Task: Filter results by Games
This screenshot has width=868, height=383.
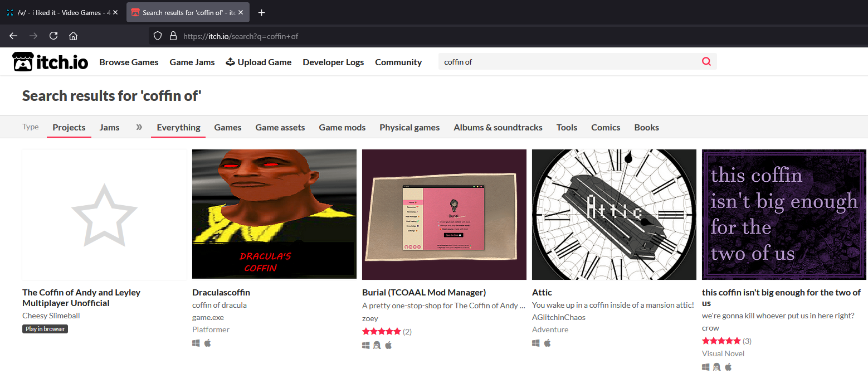Action: point(228,127)
